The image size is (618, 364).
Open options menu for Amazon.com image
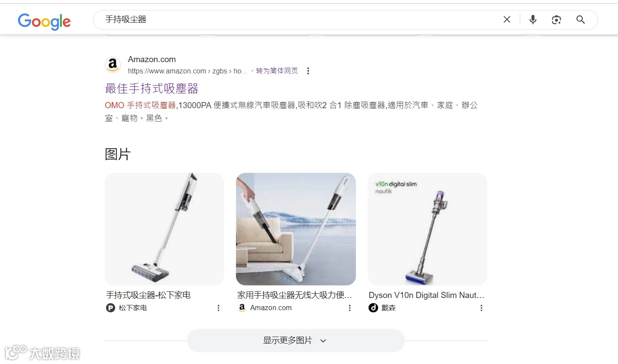pos(350,308)
